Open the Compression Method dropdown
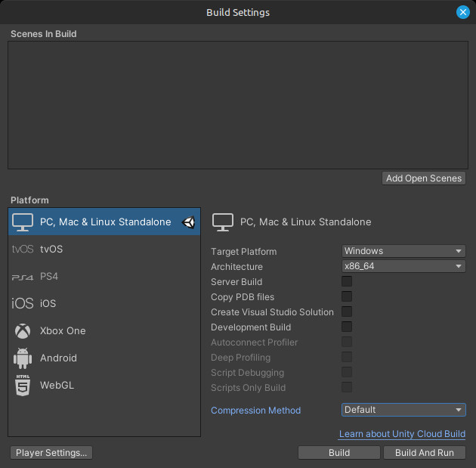 click(403, 410)
